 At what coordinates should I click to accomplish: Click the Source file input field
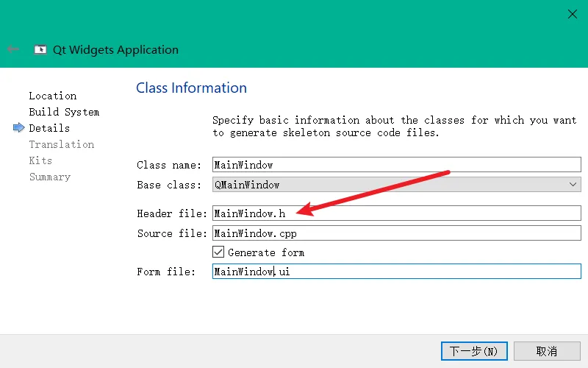[x=396, y=233]
